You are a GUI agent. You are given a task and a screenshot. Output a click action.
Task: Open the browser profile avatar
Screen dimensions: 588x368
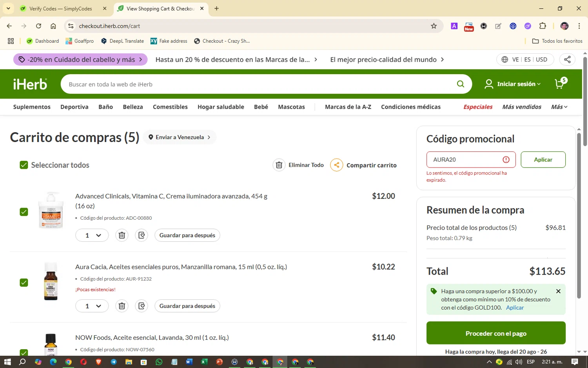pos(564,26)
